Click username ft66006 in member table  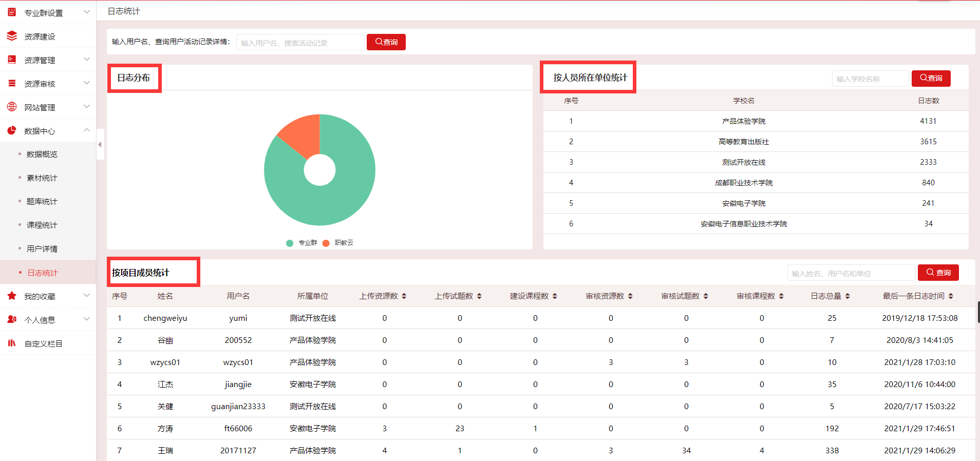238,429
